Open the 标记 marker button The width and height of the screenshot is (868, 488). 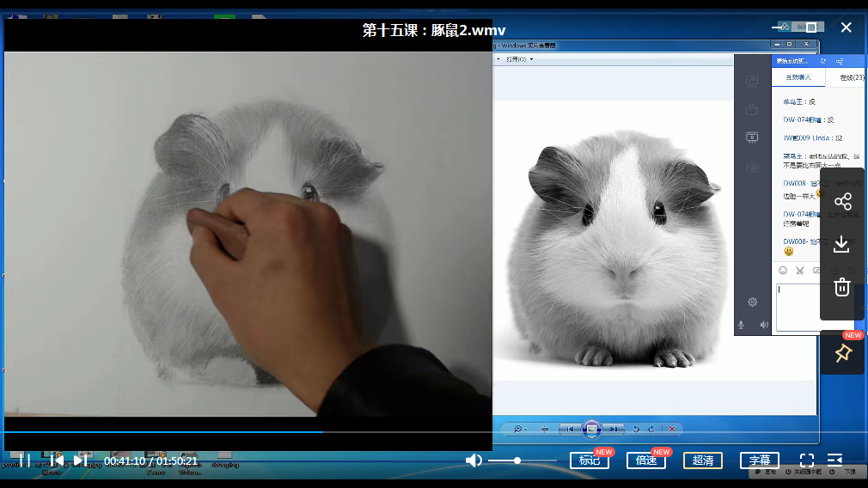pyautogui.click(x=589, y=461)
